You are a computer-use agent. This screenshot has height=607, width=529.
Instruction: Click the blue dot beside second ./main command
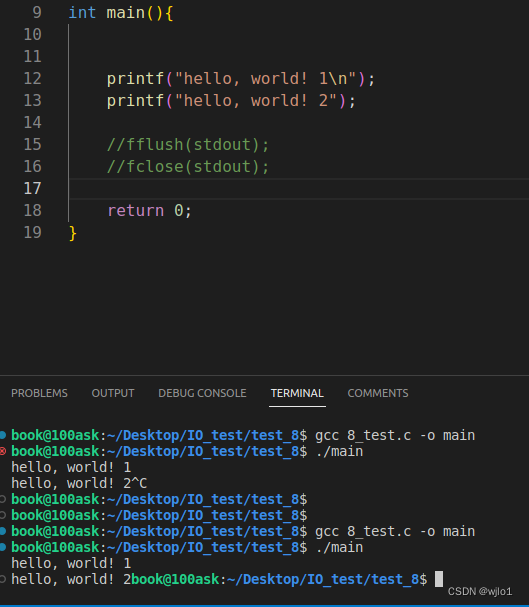pos(3,547)
